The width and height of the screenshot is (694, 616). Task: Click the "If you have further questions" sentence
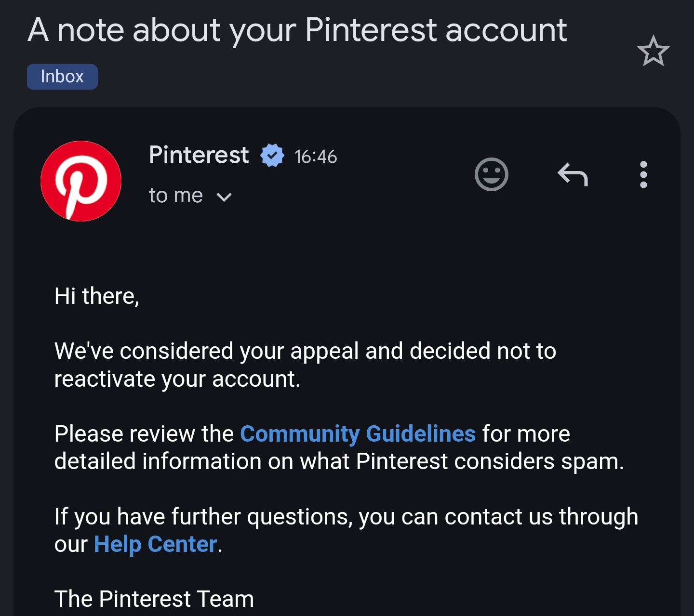click(x=346, y=516)
